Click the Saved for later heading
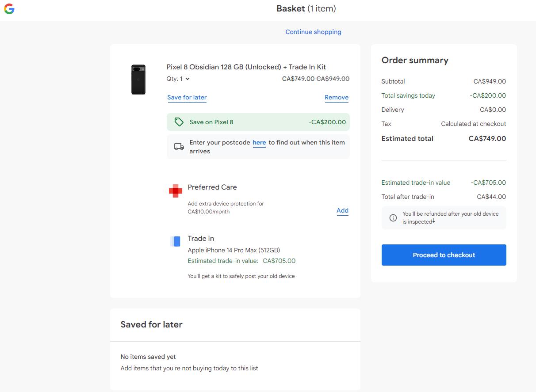 pyautogui.click(x=151, y=325)
